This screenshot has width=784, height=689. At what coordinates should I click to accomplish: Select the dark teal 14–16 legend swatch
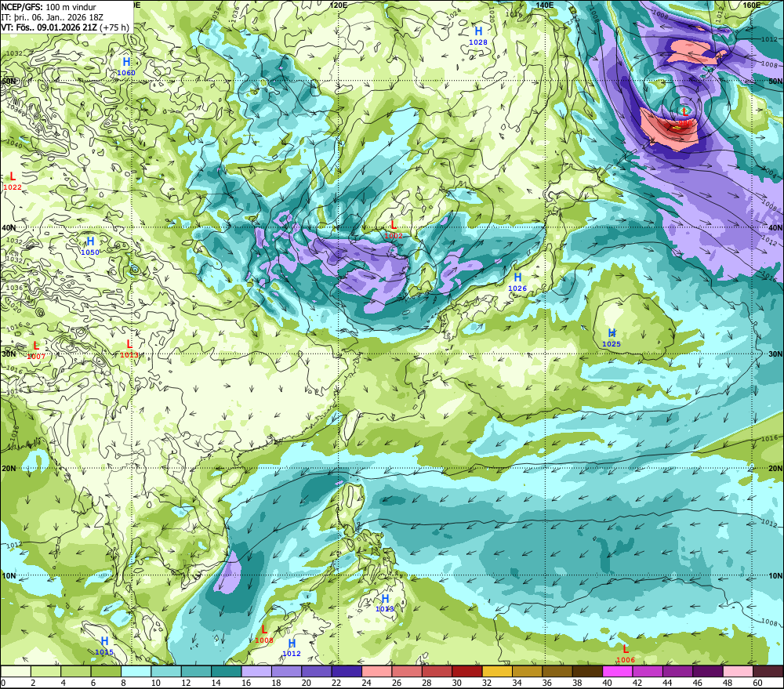[x=227, y=671]
